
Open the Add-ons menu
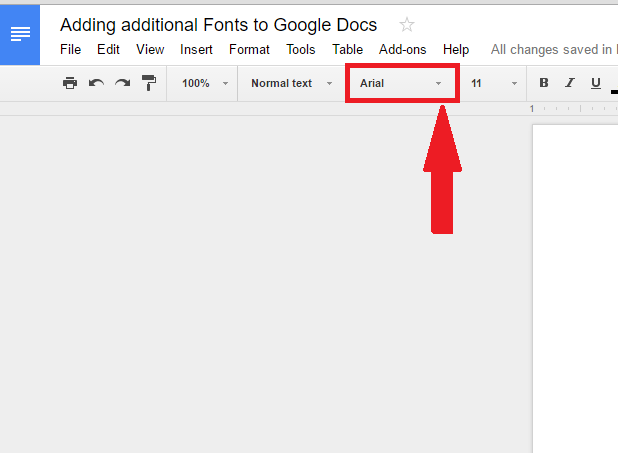[402, 50]
